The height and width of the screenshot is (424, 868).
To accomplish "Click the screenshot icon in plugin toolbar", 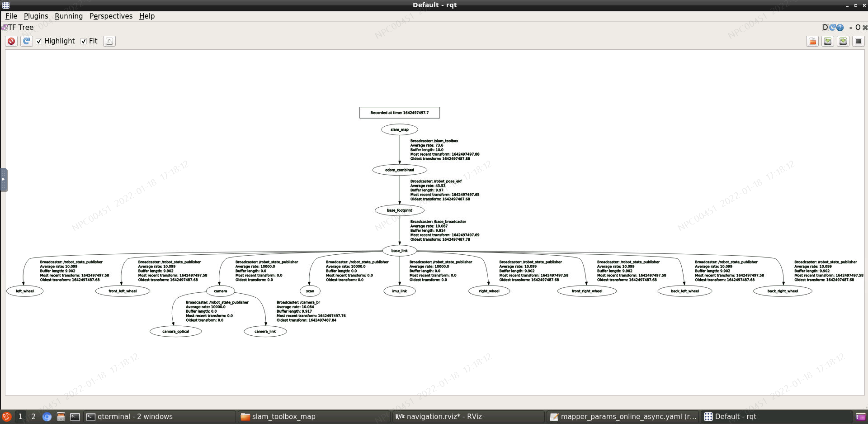I will [x=858, y=41].
